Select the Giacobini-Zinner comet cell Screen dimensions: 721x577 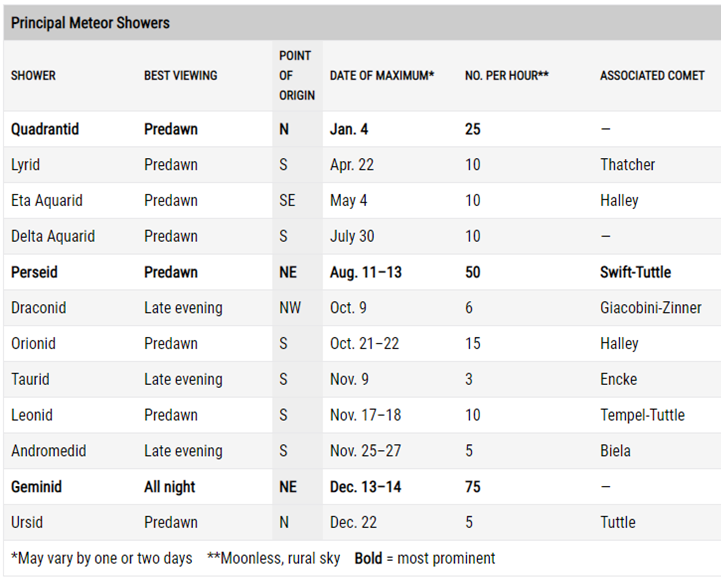(x=651, y=308)
